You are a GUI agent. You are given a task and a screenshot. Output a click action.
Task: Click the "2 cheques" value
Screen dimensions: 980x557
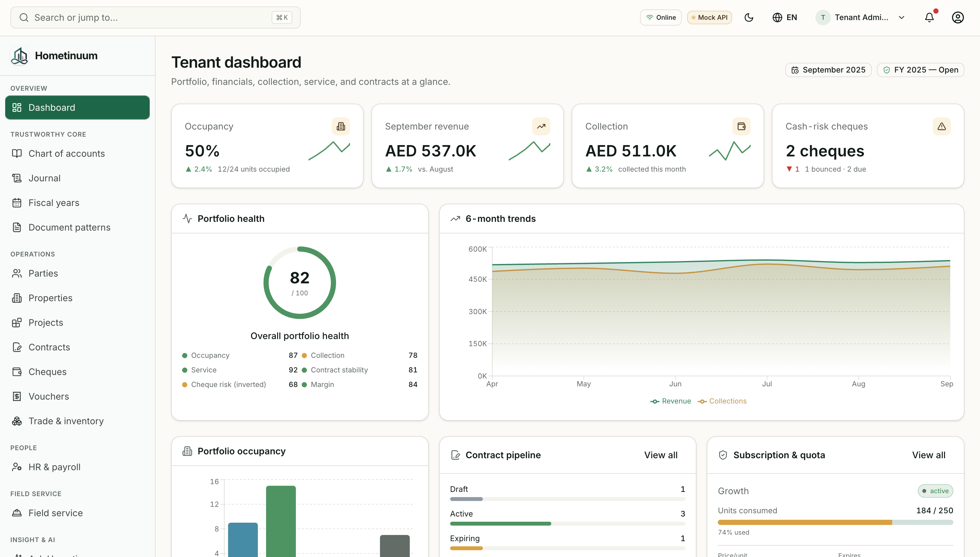click(825, 151)
